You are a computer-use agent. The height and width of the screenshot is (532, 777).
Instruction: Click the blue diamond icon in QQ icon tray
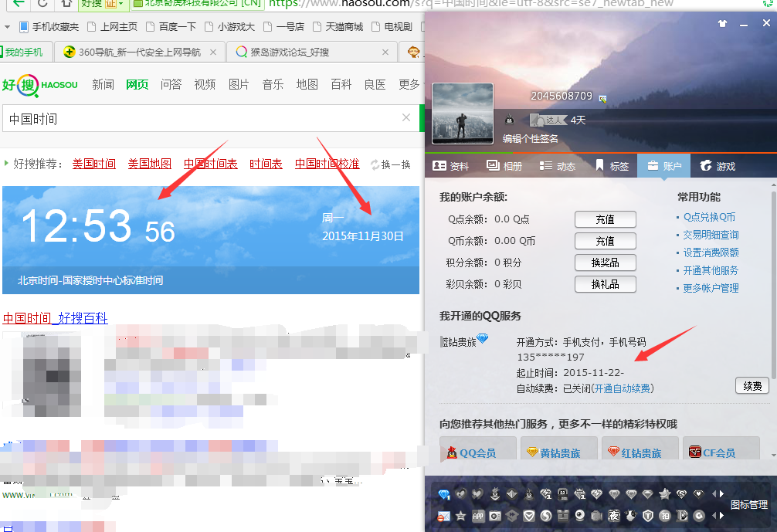click(x=444, y=494)
